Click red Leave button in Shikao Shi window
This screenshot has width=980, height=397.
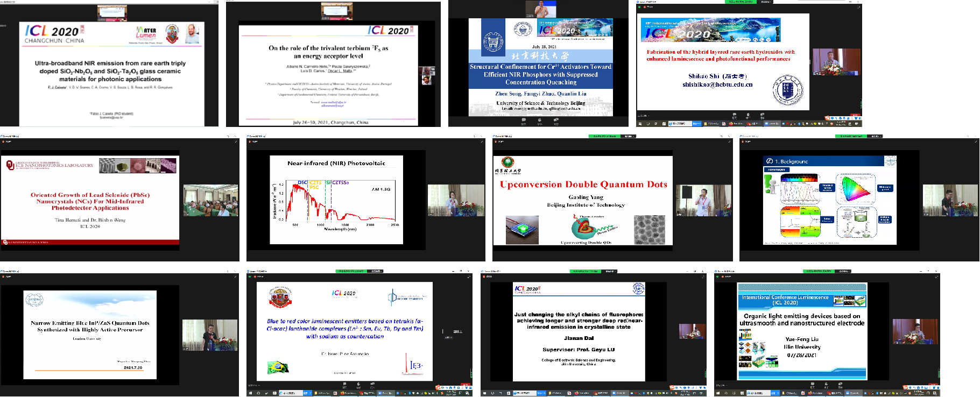point(856,116)
